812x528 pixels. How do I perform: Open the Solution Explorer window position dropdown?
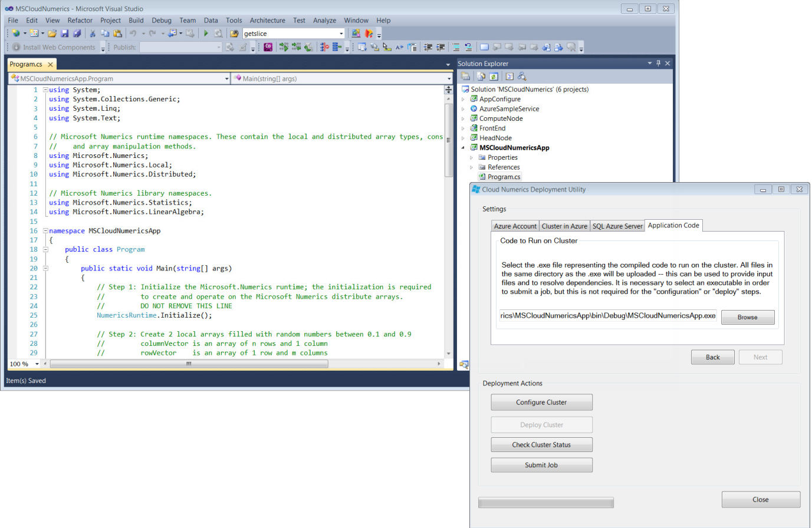point(650,63)
